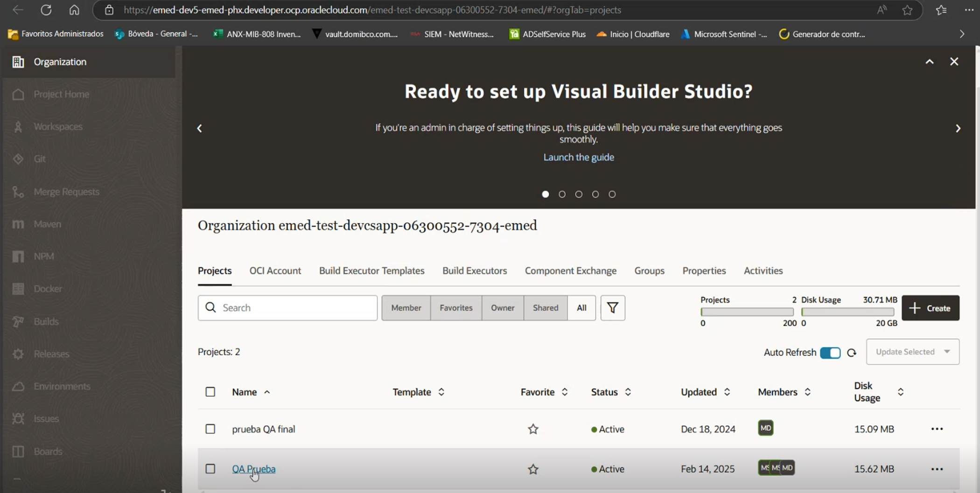Sort by Updated column
980x493 pixels.
pyautogui.click(x=727, y=392)
